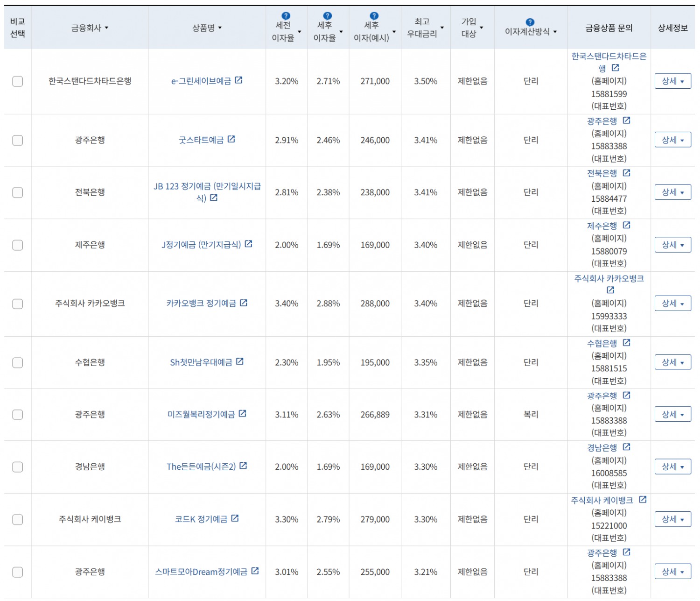Check the compare box for 전북은행 row

(18, 192)
